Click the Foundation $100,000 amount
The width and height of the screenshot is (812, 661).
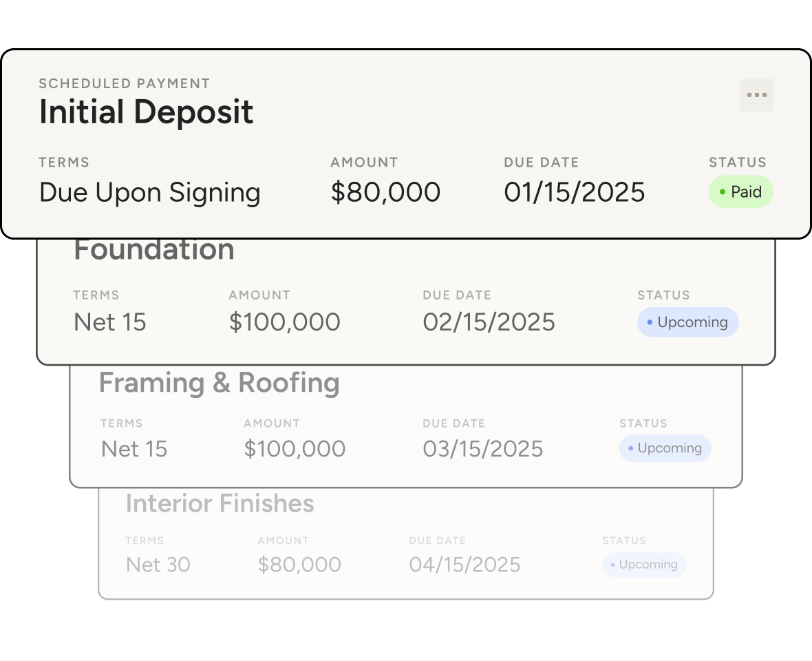pos(284,322)
